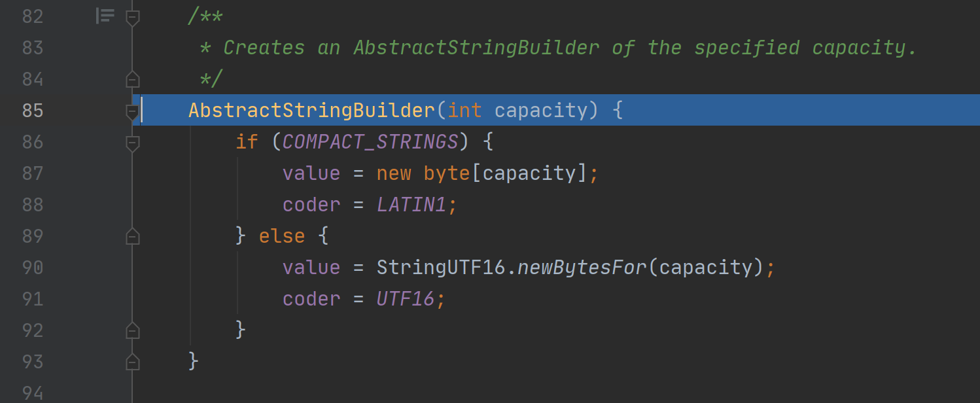The height and width of the screenshot is (403, 980).
Task: Place the cursor on COMPACT_STRINGS constant
Action: [x=370, y=142]
